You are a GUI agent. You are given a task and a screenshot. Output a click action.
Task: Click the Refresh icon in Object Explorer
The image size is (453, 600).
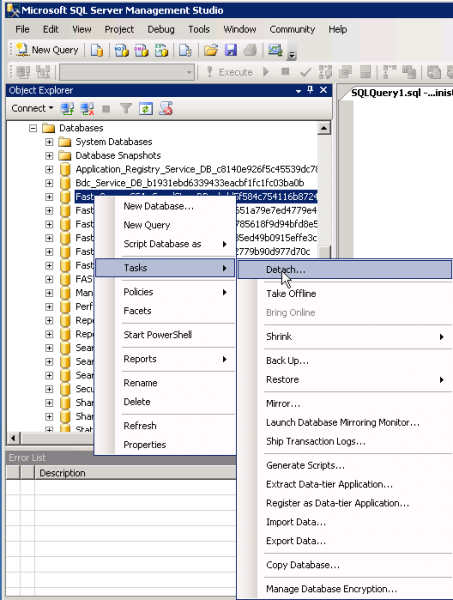pos(146,109)
